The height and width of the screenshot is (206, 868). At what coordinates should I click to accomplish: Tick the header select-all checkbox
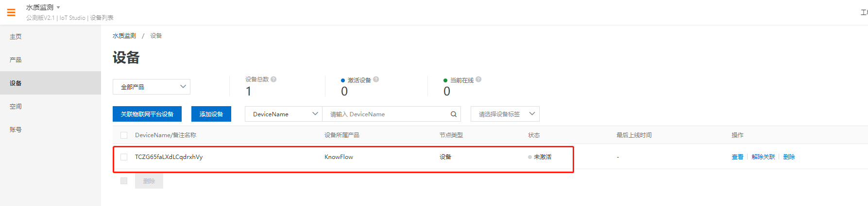coord(124,135)
